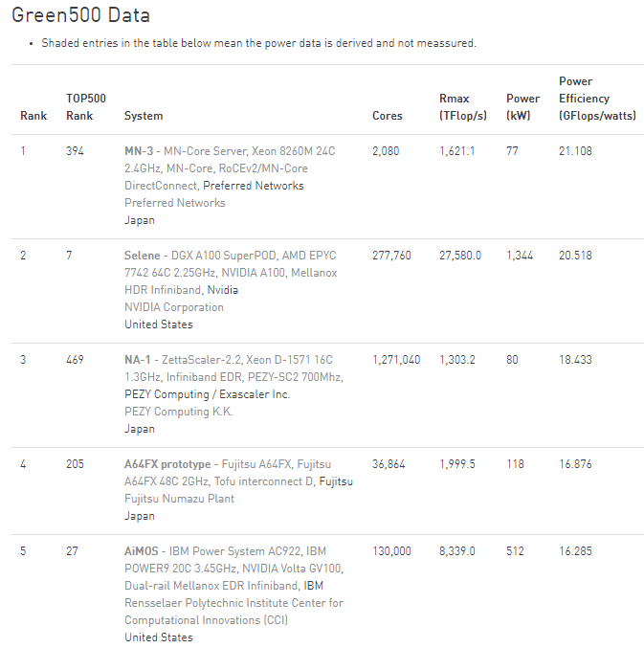Click the 277,760 cores value for Selene
The image size is (644, 648).
[391, 256]
